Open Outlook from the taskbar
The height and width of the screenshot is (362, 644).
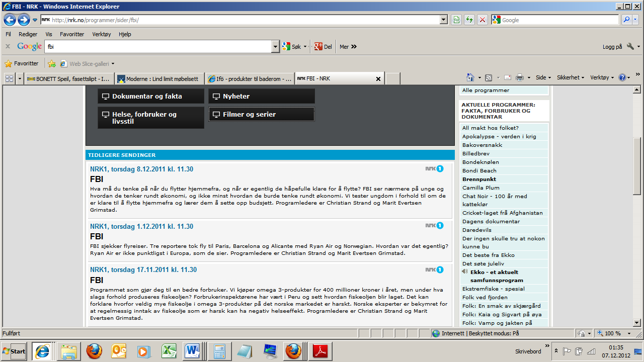[119, 351]
